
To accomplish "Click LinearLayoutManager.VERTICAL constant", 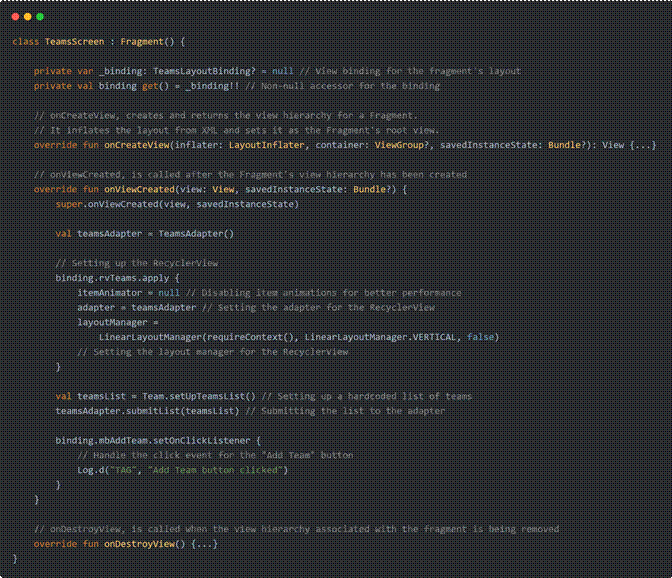I will pos(380,337).
